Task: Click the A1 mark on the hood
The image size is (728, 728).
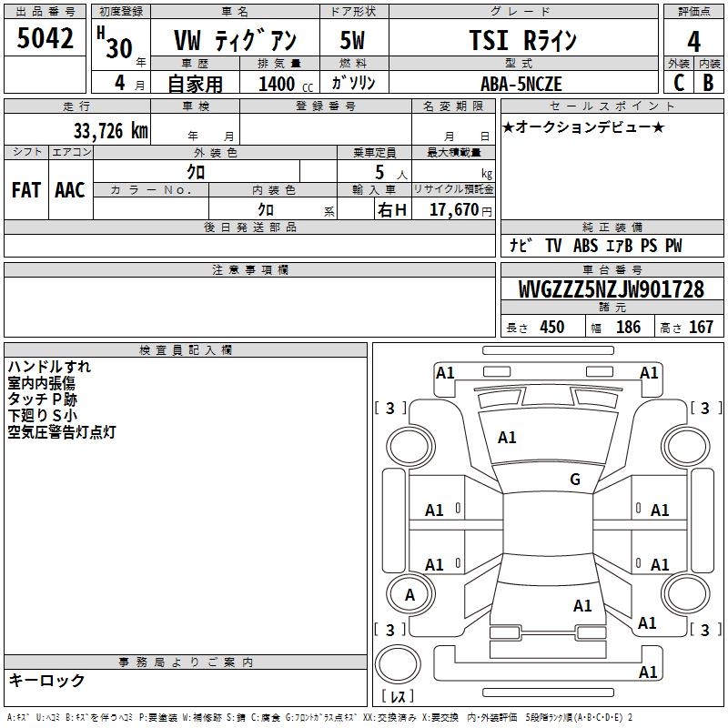Action: point(507,438)
